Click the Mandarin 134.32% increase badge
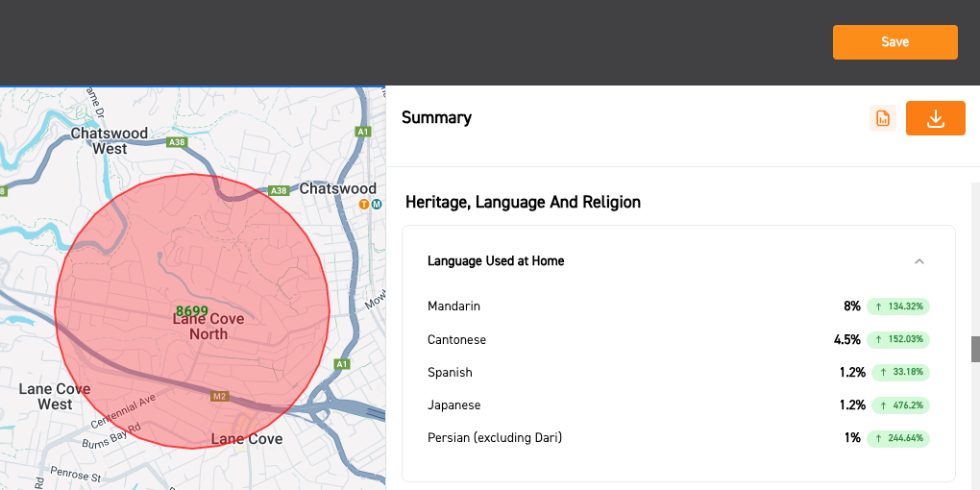Image resolution: width=980 pixels, height=490 pixels. (897, 306)
